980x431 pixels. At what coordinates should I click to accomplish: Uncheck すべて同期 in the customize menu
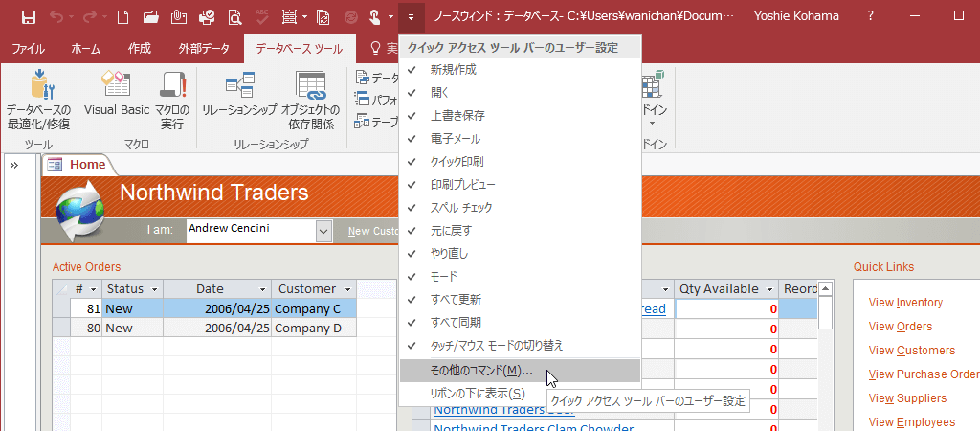point(520,322)
